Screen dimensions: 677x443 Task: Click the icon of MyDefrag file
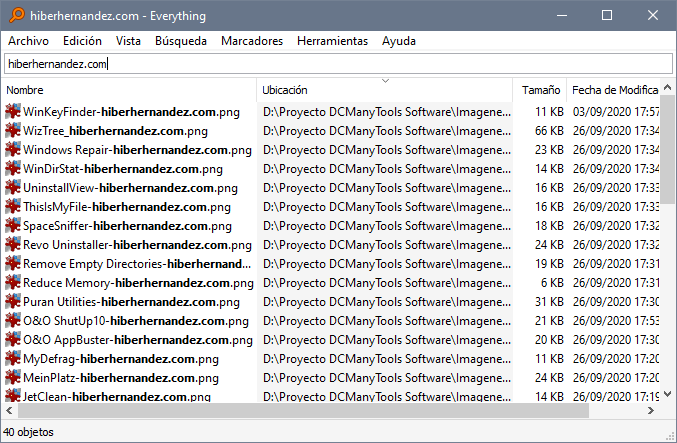[x=13, y=358]
